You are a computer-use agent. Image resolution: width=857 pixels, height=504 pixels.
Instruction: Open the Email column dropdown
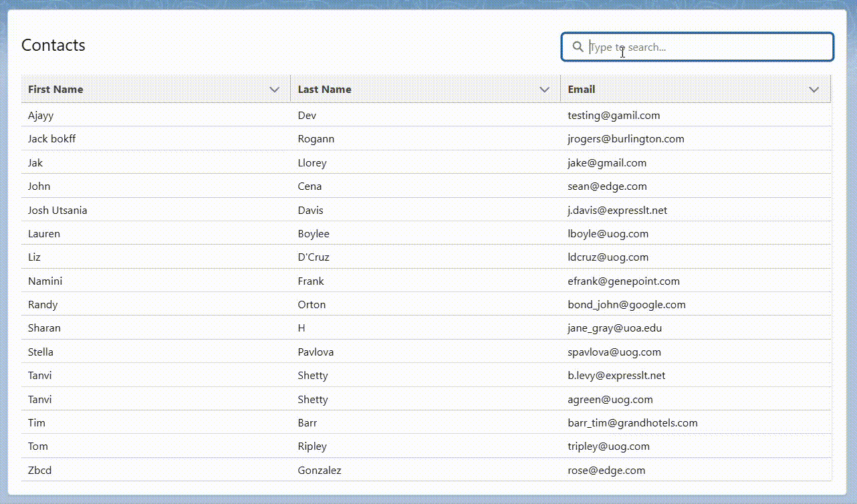pyautogui.click(x=814, y=89)
